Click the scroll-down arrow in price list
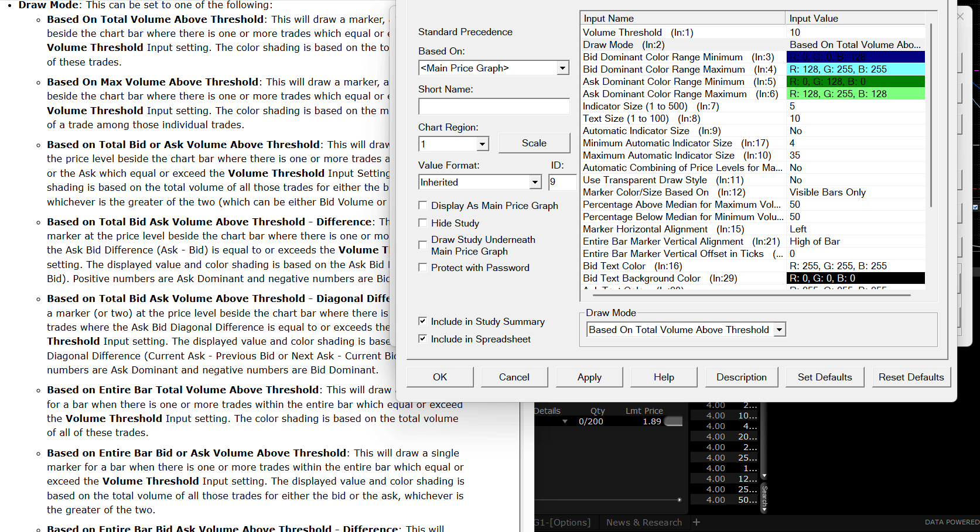 764,476
